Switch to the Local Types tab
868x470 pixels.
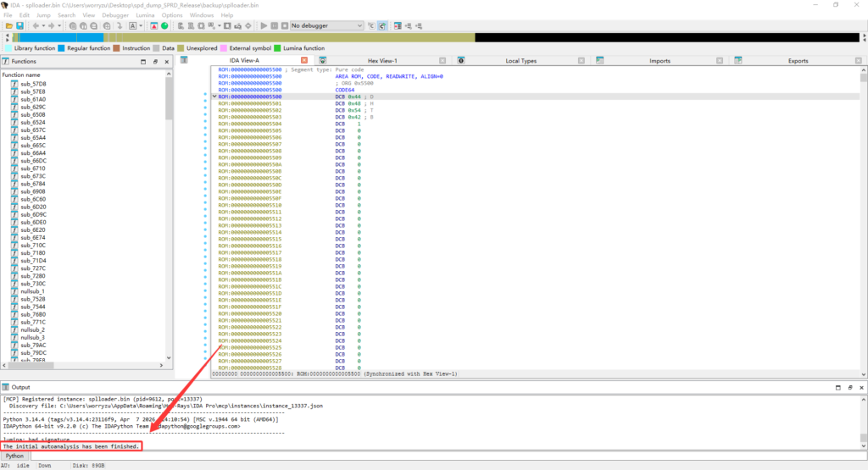(x=521, y=61)
